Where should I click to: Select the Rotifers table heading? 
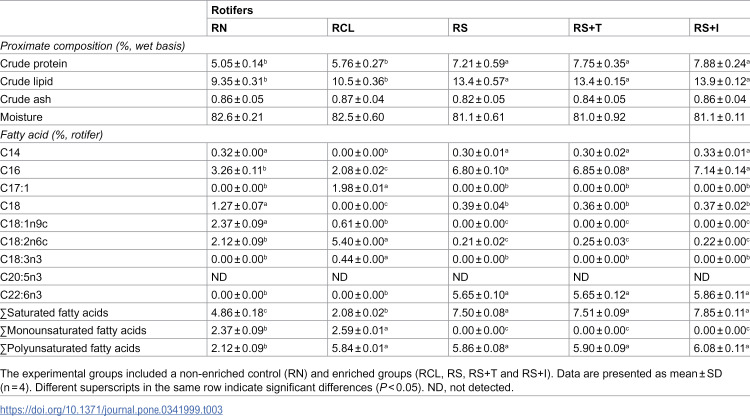pyautogui.click(x=232, y=10)
